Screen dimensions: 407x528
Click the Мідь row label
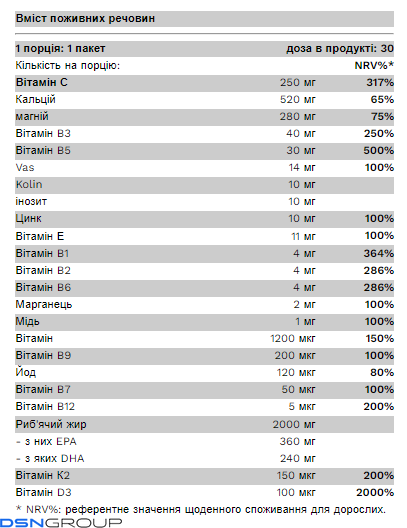click(28, 322)
